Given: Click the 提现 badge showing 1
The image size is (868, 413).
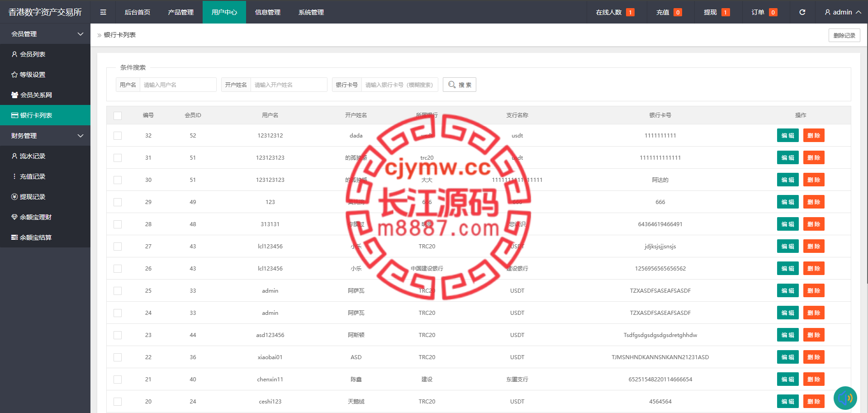Looking at the screenshot, I should 726,12.
